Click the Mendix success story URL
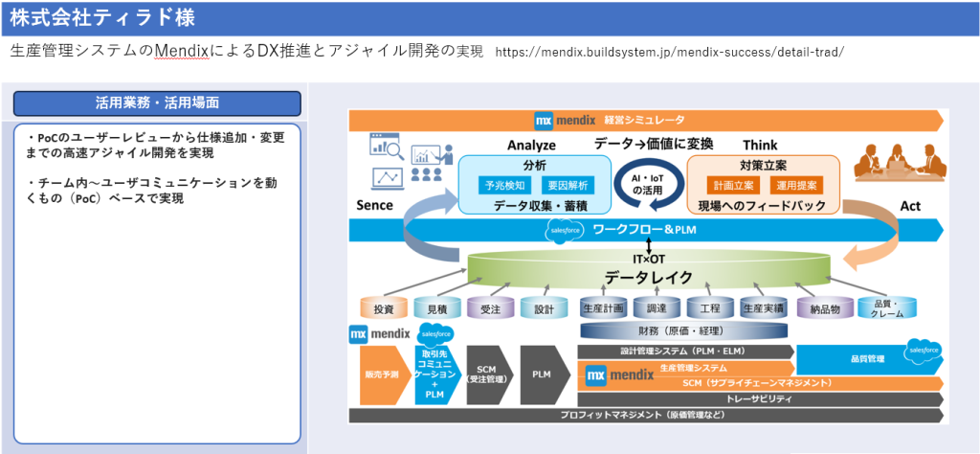The height and width of the screenshot is (454, 980). [669, 52]
